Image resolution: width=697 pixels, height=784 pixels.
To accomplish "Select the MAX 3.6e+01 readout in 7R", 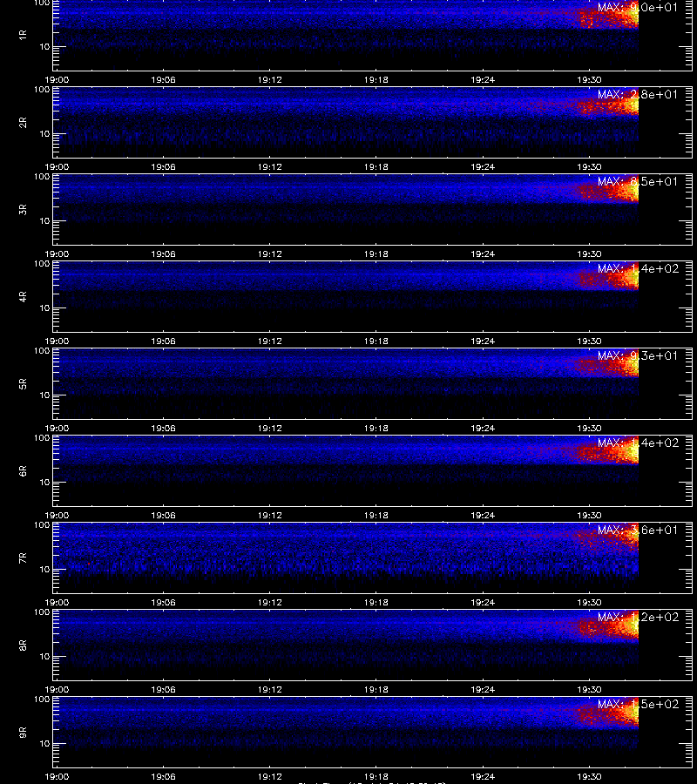I will [638, 530].
